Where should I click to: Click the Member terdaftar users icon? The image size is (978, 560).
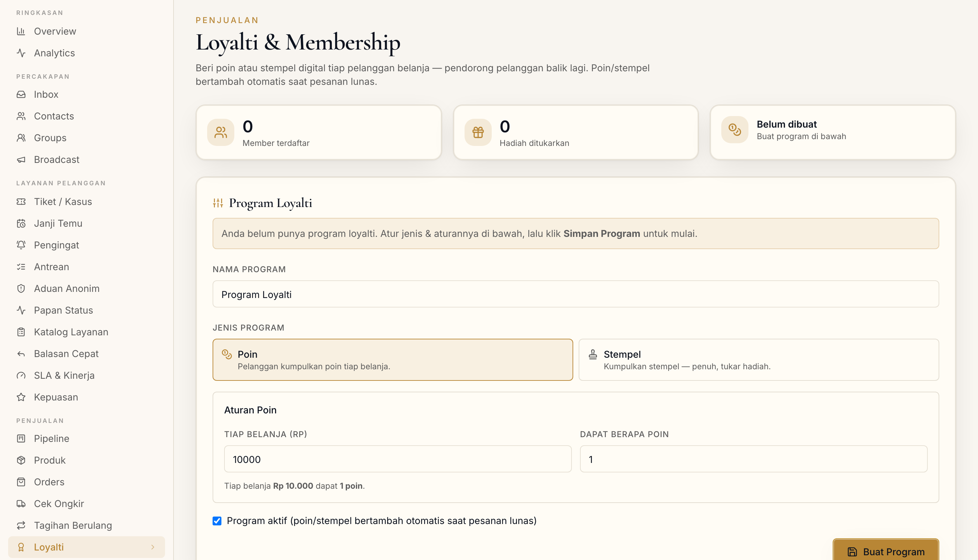tap(221, 132)
